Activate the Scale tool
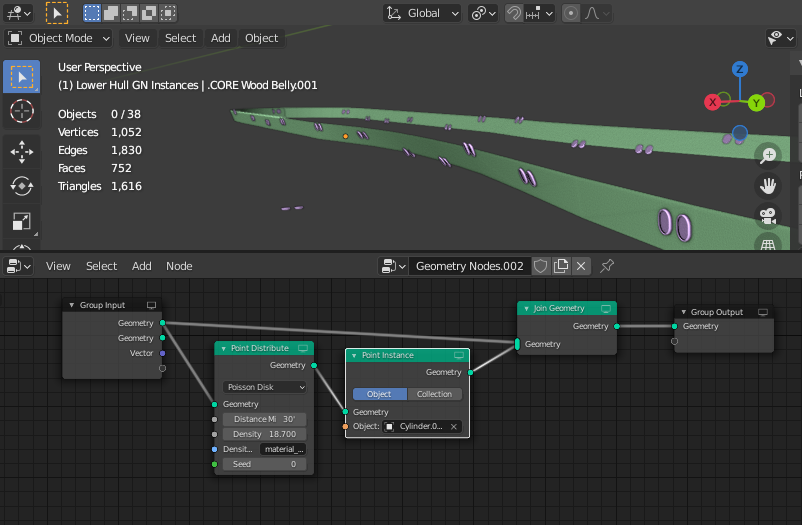 tap(21, 222)
